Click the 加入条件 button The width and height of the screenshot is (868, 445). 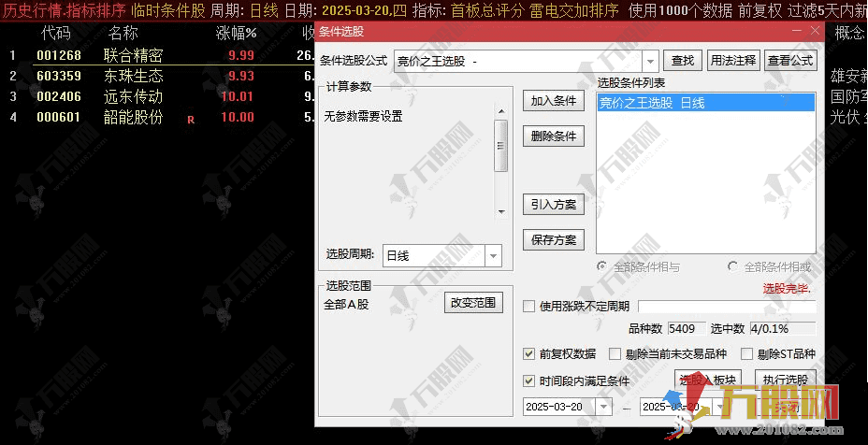click(553, 101)
